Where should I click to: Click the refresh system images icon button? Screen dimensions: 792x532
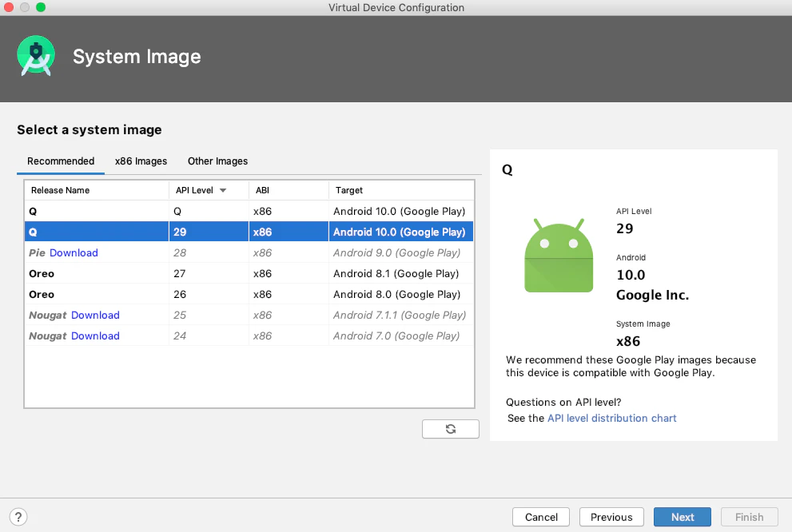[x=450, y=429]
